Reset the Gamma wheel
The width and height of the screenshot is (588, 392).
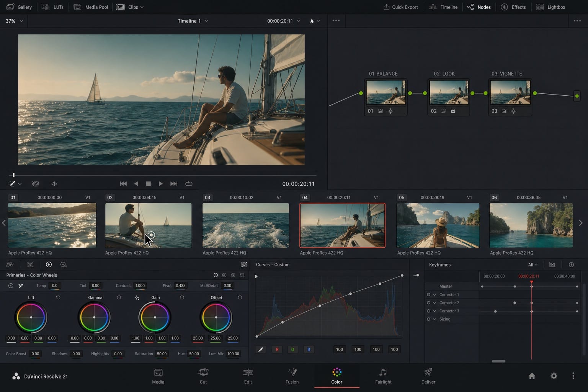pos(119,297)
